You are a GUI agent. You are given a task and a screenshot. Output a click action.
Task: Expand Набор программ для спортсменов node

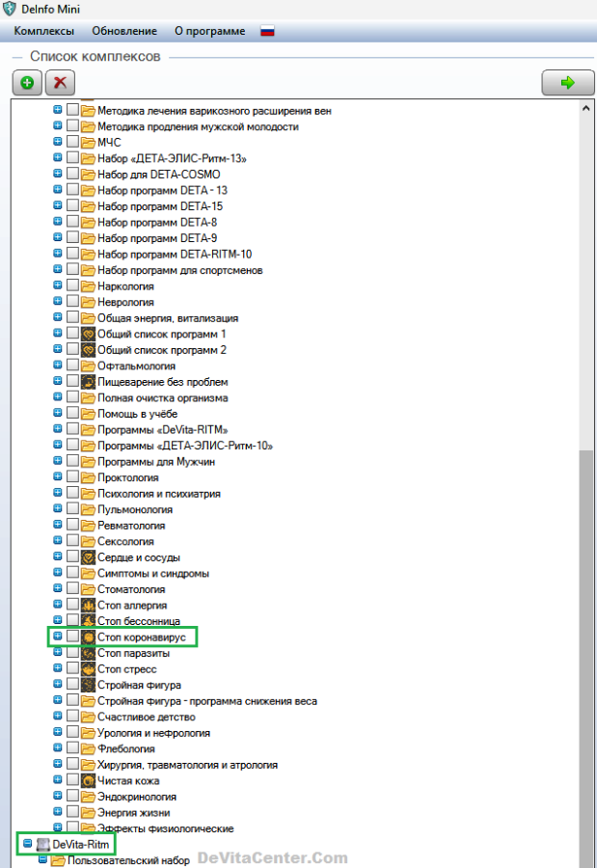[58, 270]
